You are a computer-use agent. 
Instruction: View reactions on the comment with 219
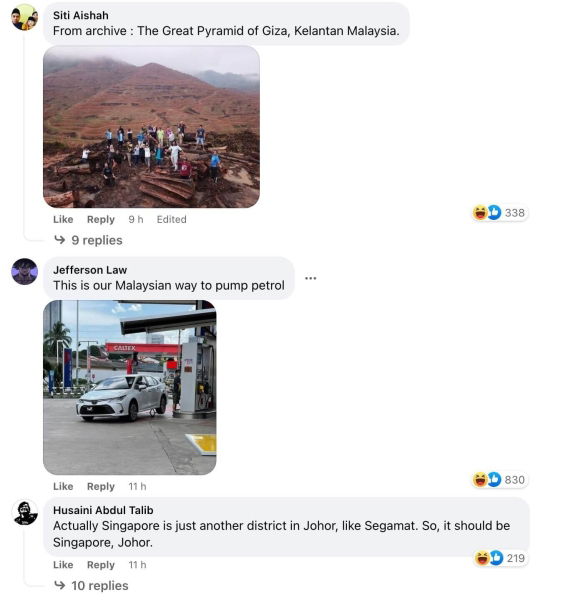coord(500,558)
